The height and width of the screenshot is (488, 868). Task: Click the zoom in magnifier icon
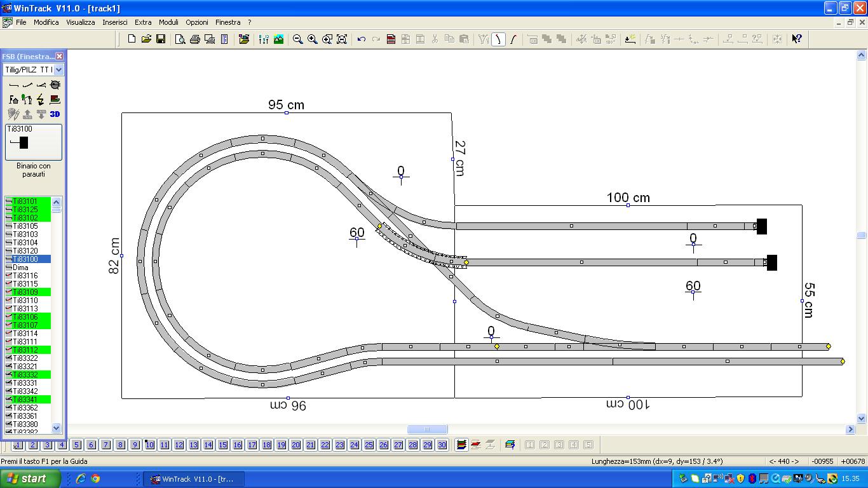[312, 39]
